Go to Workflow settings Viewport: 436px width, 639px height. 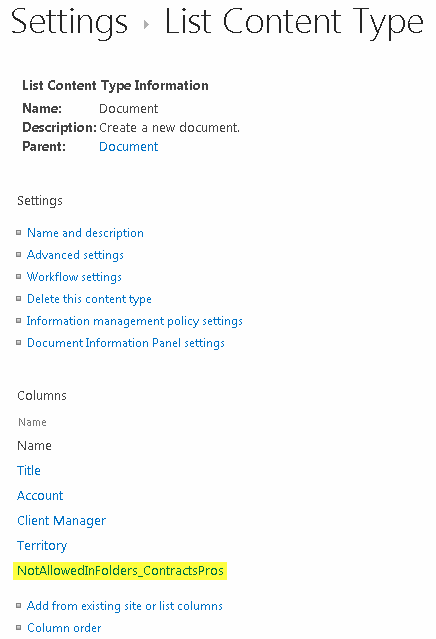click(x=74, y=277)
